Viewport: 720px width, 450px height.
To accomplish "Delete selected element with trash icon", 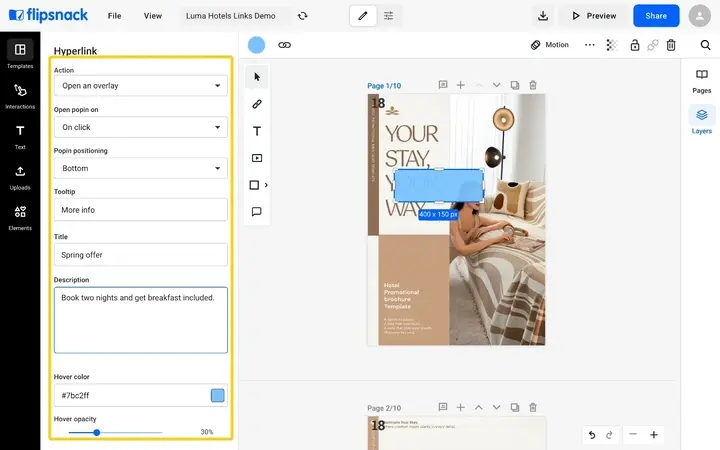I will pos(671,45).
